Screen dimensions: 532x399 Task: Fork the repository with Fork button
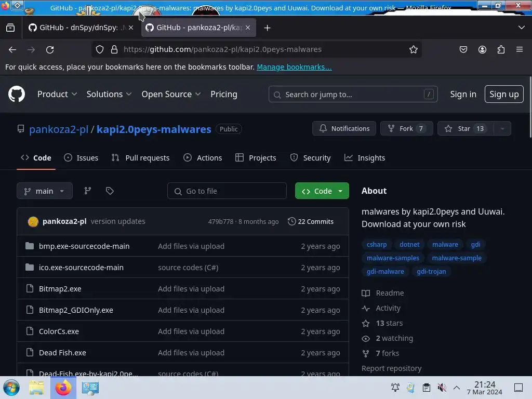(x=406, y=129)
